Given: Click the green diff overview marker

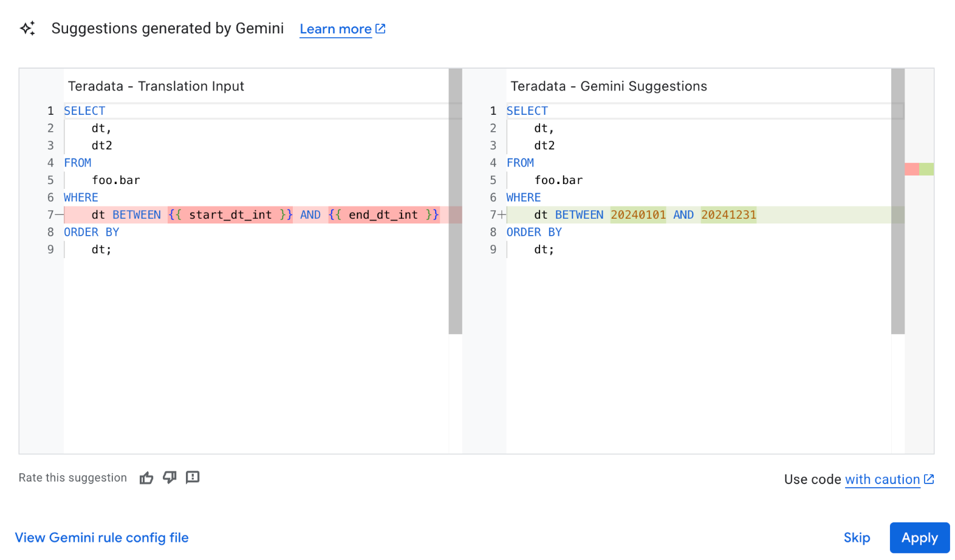Looking at the screenshot, I should coord(926,169).
